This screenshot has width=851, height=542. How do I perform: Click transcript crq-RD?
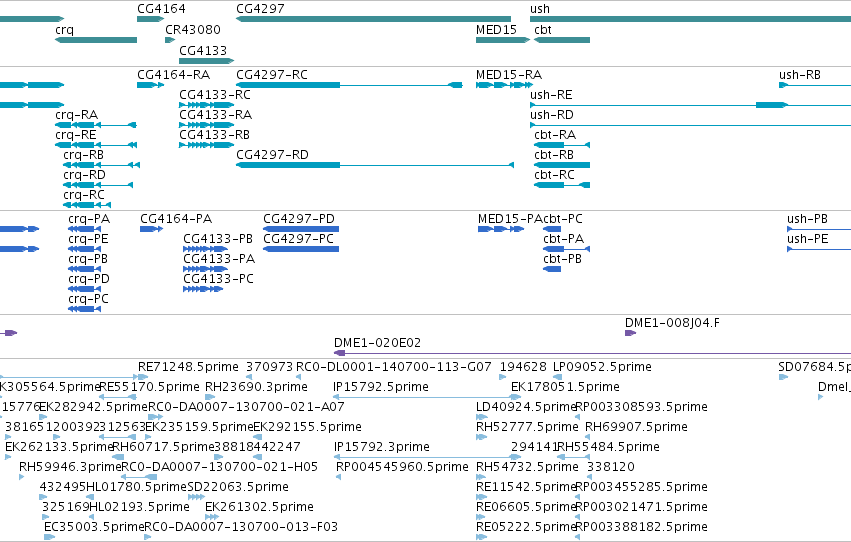[98, 185]
